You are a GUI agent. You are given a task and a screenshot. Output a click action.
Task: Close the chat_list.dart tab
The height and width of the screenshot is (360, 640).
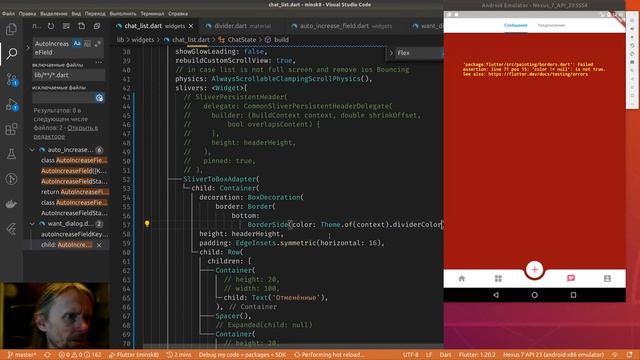pos(191,26)
